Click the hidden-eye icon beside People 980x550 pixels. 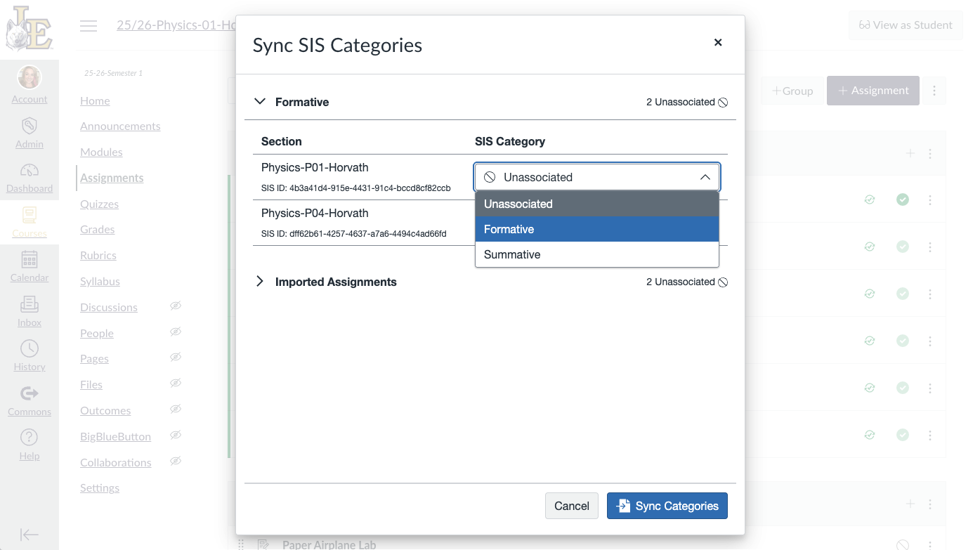pos(176,332)
